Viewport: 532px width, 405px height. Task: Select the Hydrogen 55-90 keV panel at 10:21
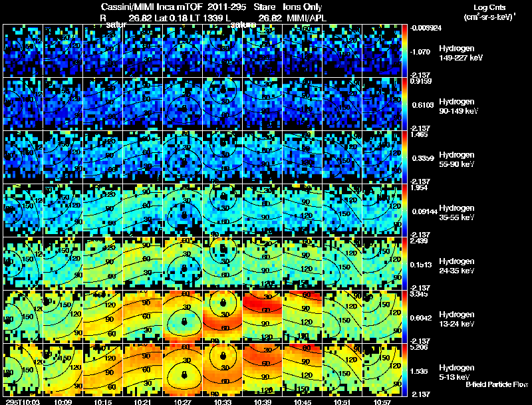[x=143, y=157]
